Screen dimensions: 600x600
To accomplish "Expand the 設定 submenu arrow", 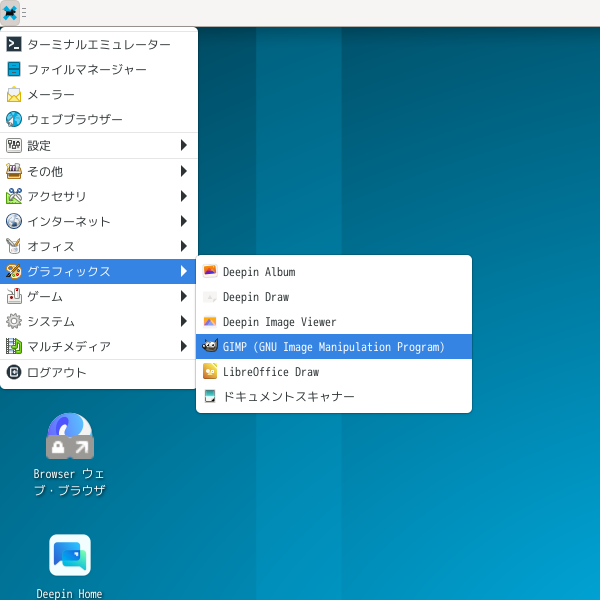I will [x=184, y=146].
